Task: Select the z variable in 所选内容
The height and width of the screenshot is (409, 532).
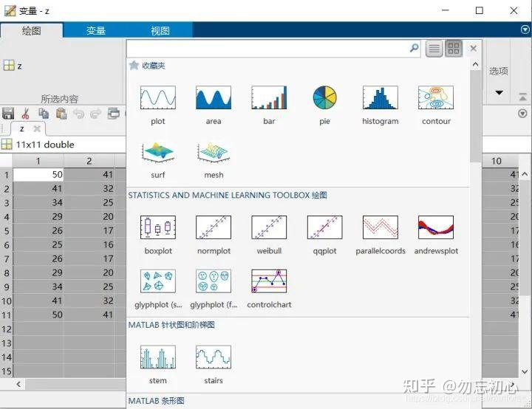Action: (13, 66)
